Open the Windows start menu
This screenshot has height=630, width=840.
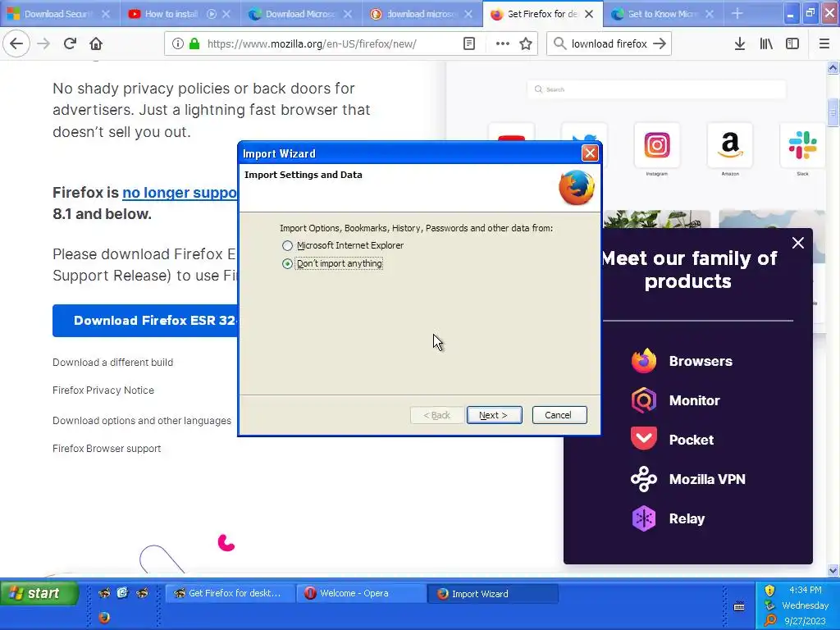(x=39, y=593)
